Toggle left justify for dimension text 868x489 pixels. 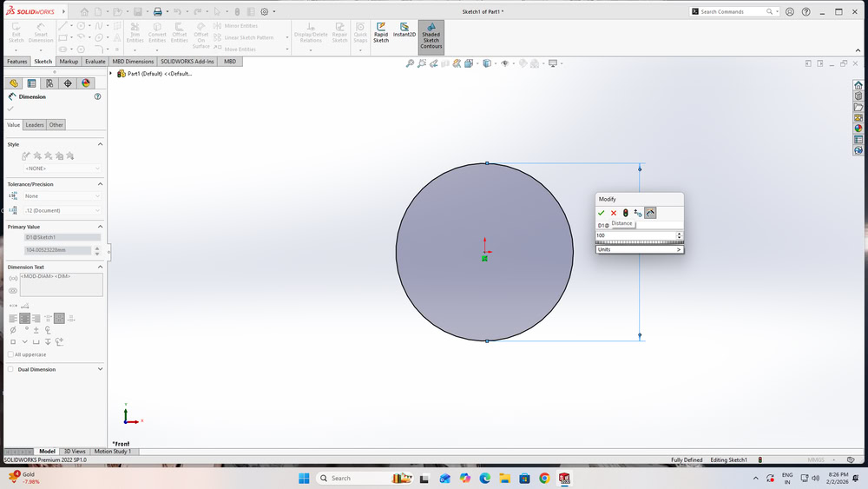(13, 319)
